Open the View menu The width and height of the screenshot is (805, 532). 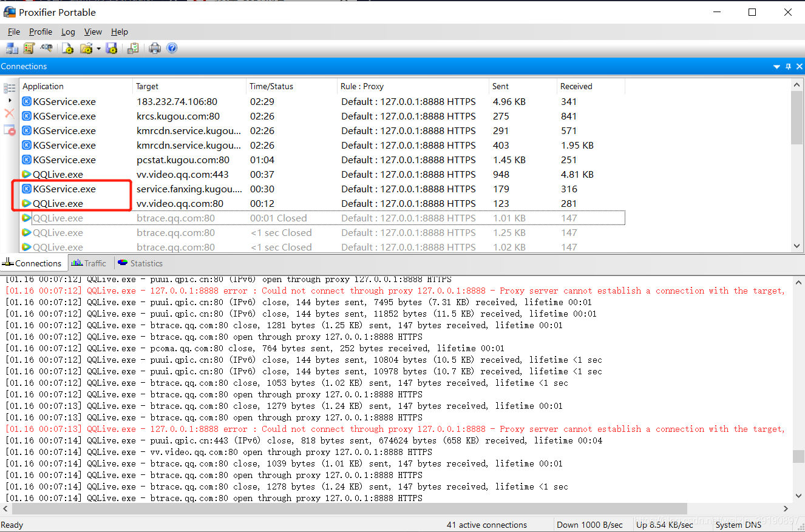pos(93,32)
